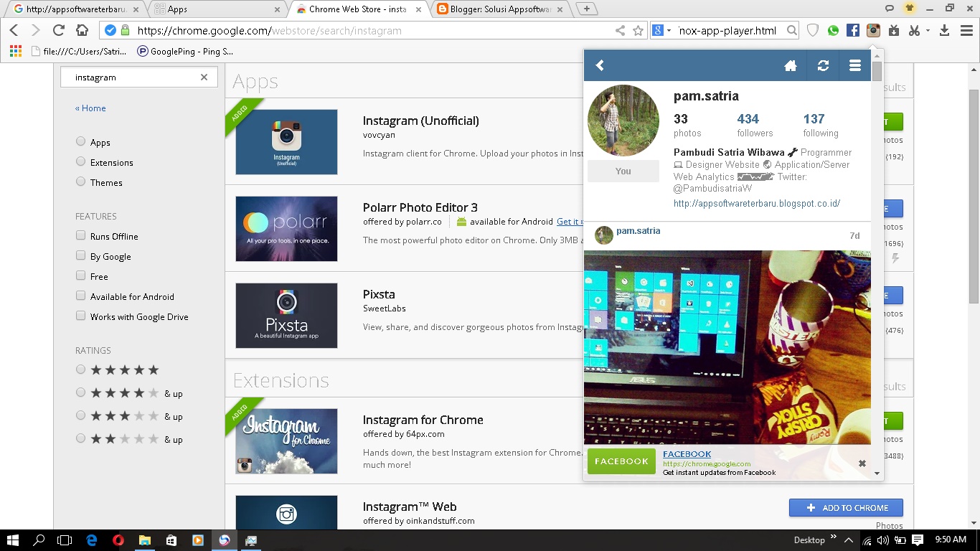Open Opera from the taskbar
The image size is (980, 551).
pyautogui.click(x=118, y=540)
